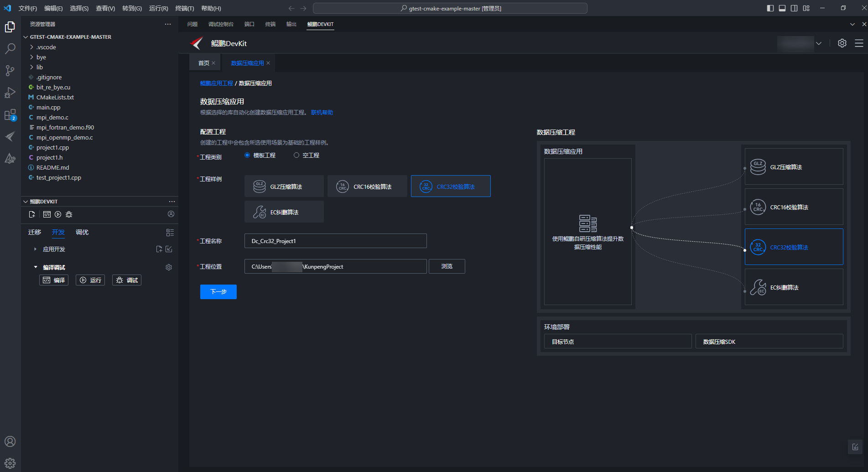Open 文件(F) menu
The height and width of the screenshot is (472, 868).
point(28,8)
